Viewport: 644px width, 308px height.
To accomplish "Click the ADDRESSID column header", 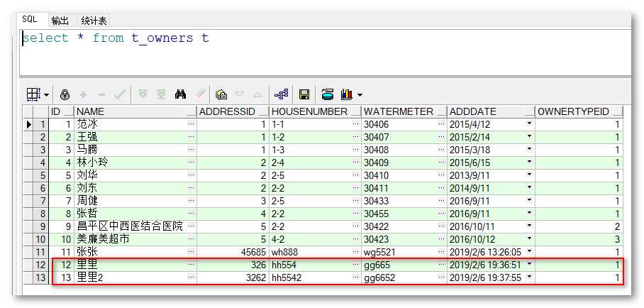I will (x=233, y=111).
